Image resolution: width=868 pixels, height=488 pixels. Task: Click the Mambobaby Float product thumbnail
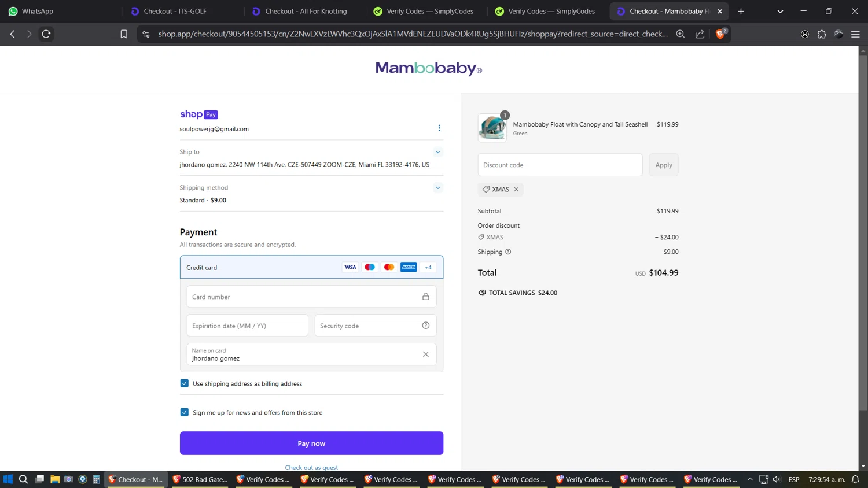(492, 128)
